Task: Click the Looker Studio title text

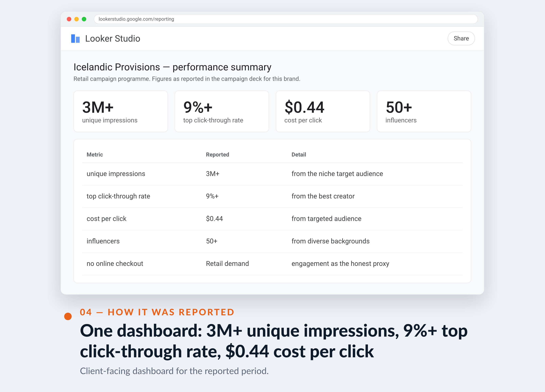Action: 113,38
